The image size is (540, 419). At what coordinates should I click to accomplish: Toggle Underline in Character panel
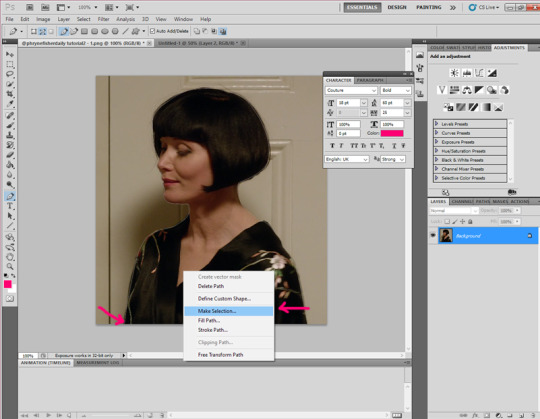(x=394, y=146)
